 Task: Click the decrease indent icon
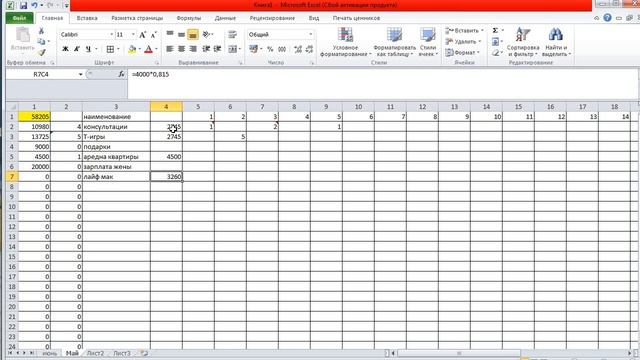coord(206,49)
